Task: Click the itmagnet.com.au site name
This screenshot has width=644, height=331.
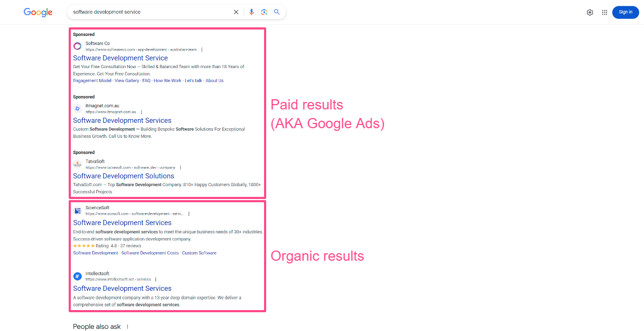Action: click(103, 106)
